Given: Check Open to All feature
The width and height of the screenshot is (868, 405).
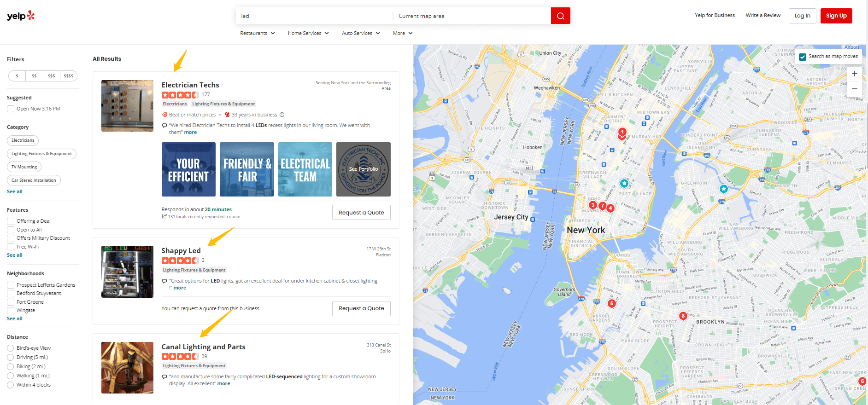Looking at the screenshot, I should point(11,230).
